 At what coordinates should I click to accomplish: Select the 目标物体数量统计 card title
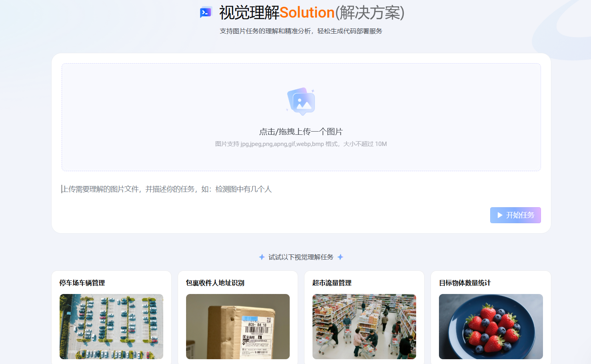coord(465,283)
